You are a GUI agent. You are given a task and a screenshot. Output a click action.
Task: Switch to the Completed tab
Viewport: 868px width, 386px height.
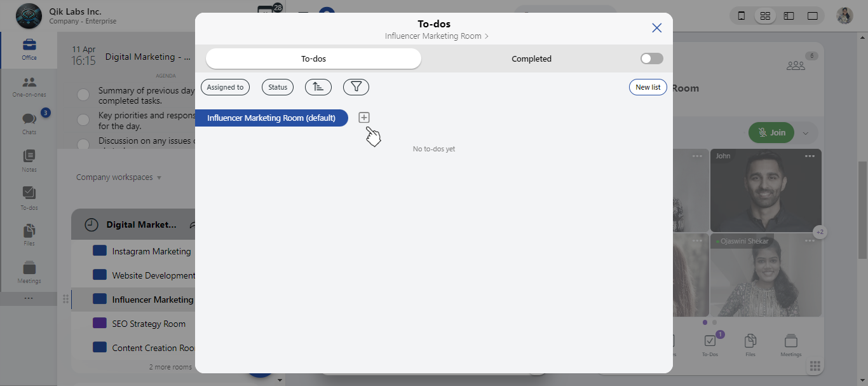coord(531,58)
